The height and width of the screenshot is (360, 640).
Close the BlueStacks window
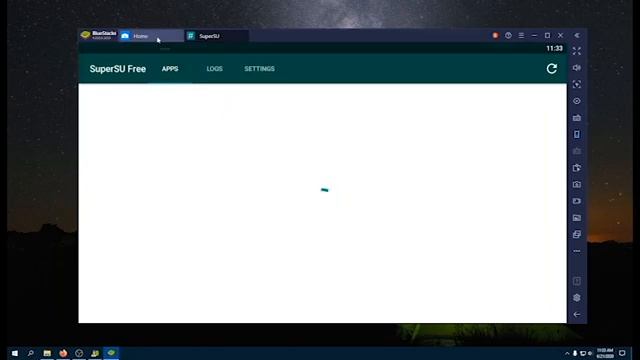tap(560, 36)
